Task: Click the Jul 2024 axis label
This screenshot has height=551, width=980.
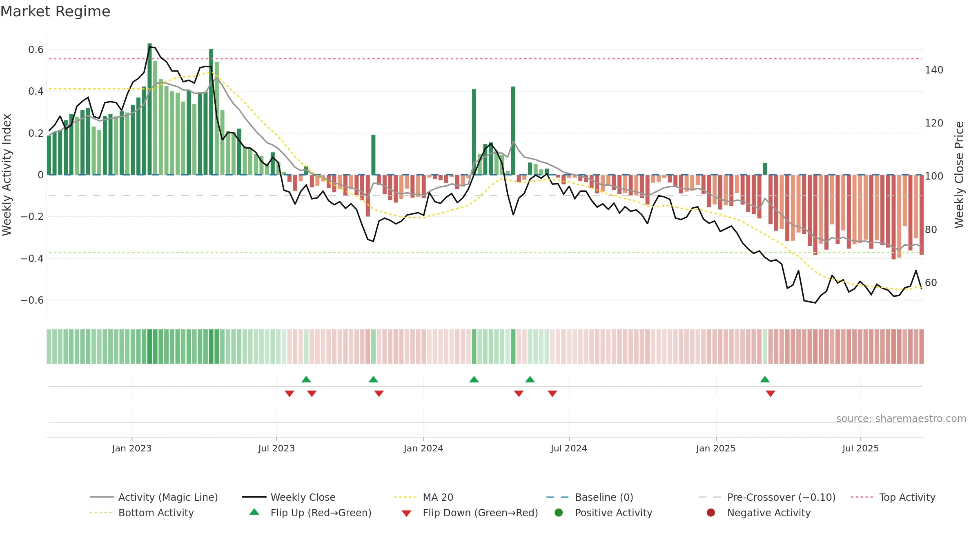Action: coord(569,448)
